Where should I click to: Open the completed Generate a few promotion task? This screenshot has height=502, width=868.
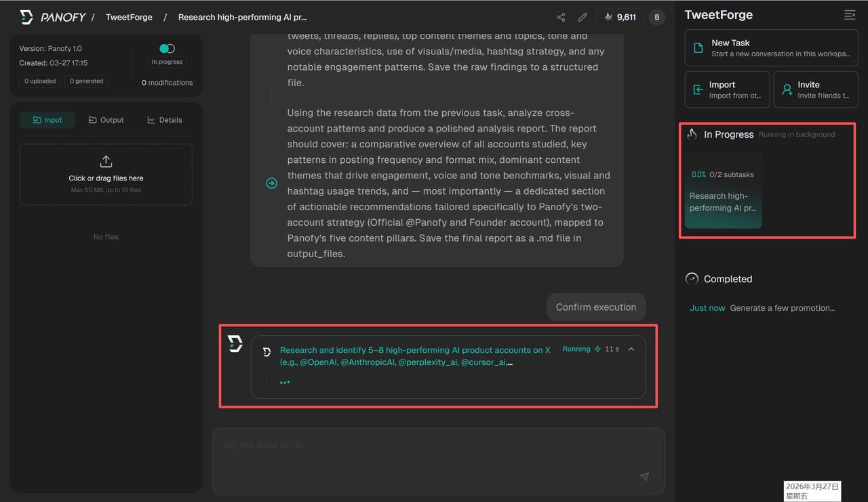pos(781,308)
